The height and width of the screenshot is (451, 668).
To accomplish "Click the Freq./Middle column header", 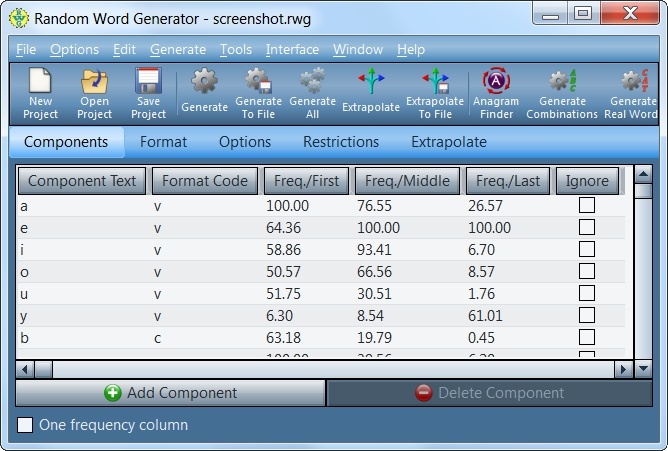I will (407, 181).
